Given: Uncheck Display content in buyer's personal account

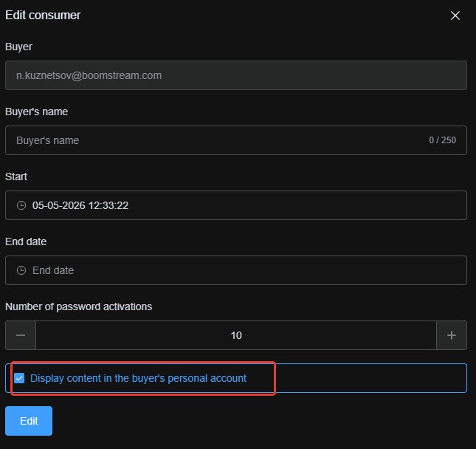Looking at the screenshot, I should point(19,378).
